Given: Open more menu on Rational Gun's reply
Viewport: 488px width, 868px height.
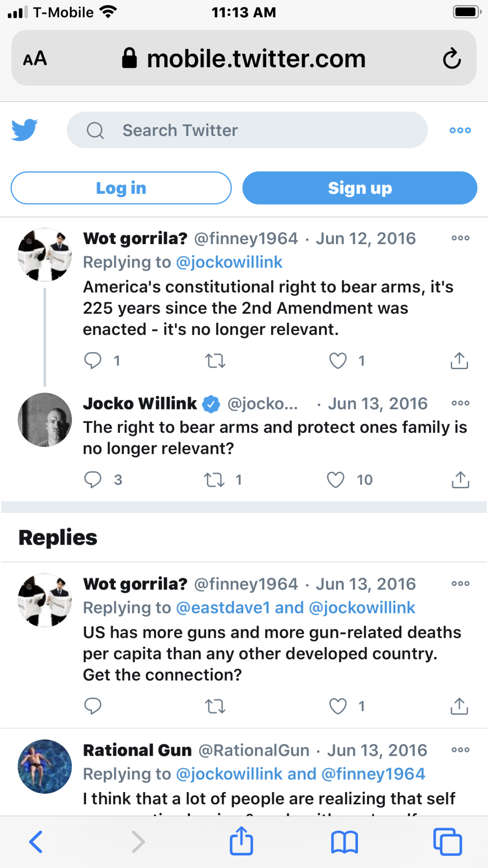Looking at the screenshot, I should 460,750.
